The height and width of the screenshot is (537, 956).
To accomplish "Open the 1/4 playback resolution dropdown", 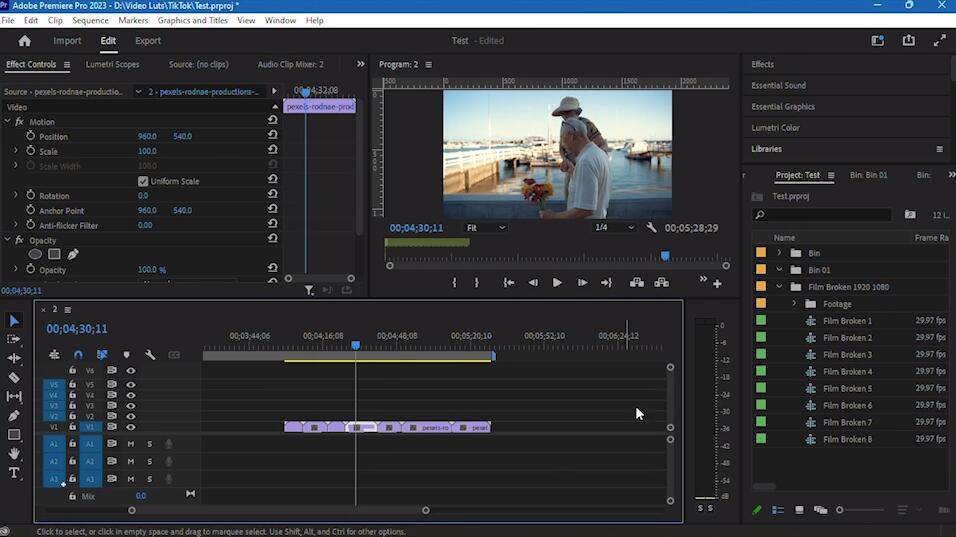I will tap(615, 227).
